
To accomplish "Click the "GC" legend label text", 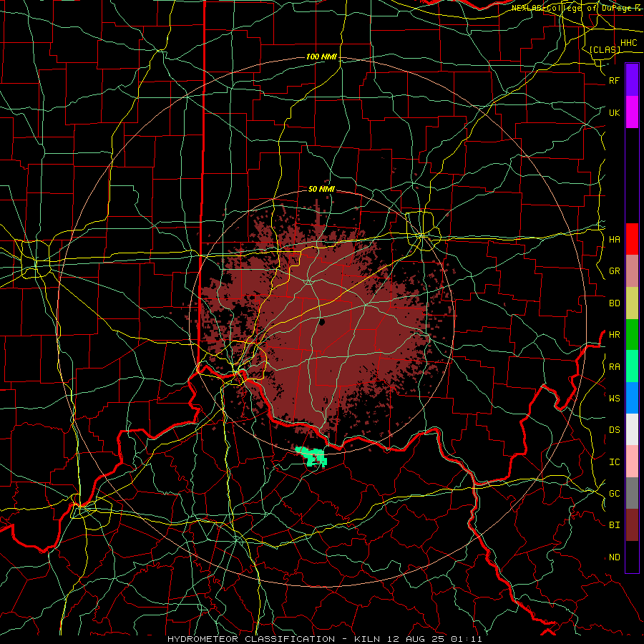I will (614, 493).
